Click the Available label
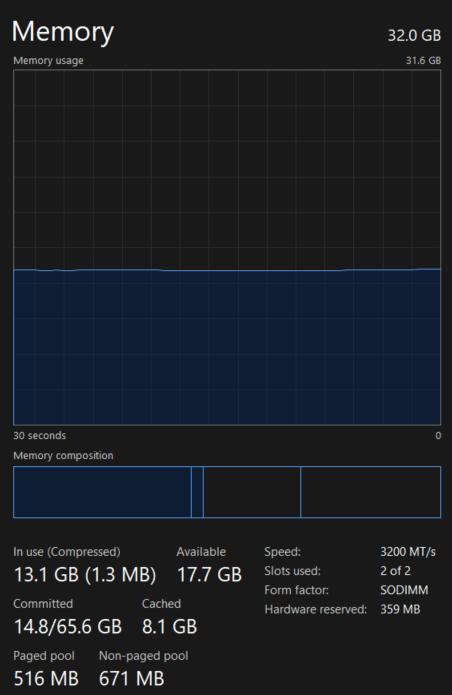The image size is (452, 695). [x=201, y=552]
